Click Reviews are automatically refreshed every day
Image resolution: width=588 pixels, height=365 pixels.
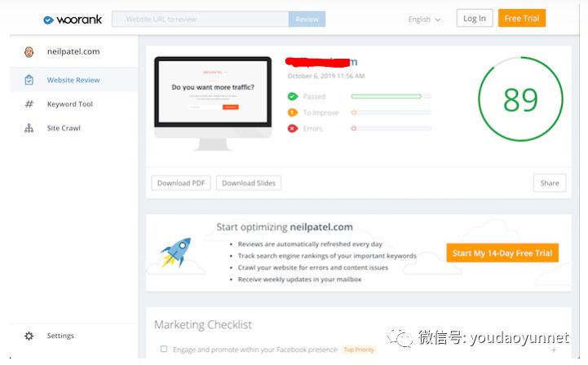click(310, 244)
